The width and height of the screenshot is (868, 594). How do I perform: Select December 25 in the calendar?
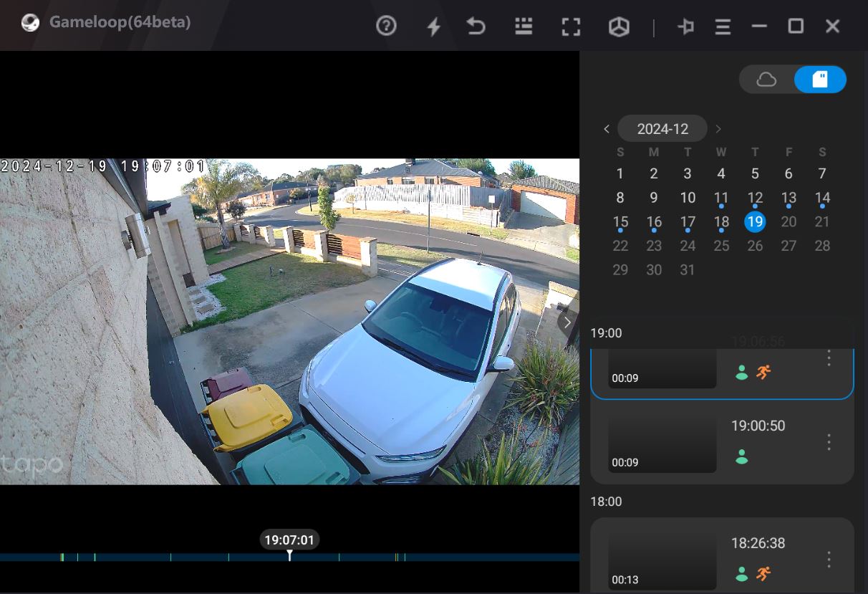(721, 246)
